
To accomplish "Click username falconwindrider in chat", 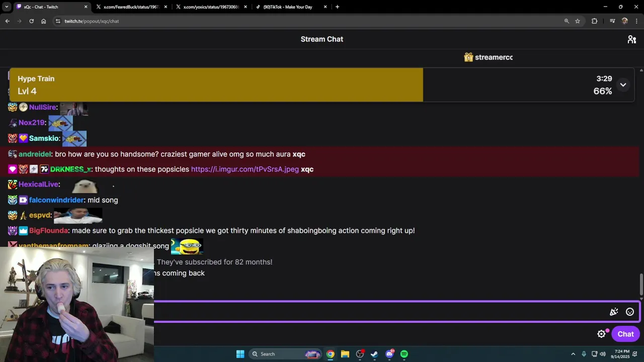I will (x=56, y=200).
